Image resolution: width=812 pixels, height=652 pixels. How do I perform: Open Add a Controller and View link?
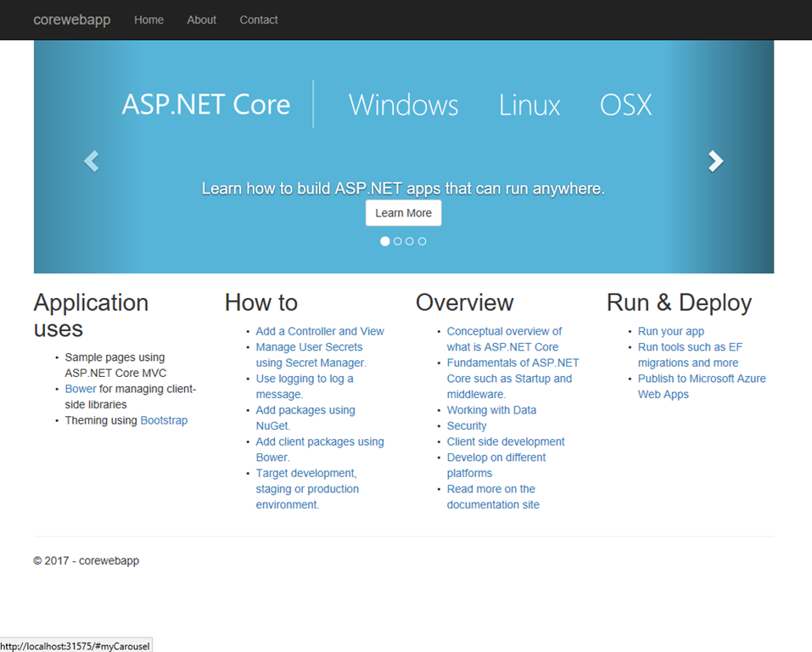coord(320,331)
